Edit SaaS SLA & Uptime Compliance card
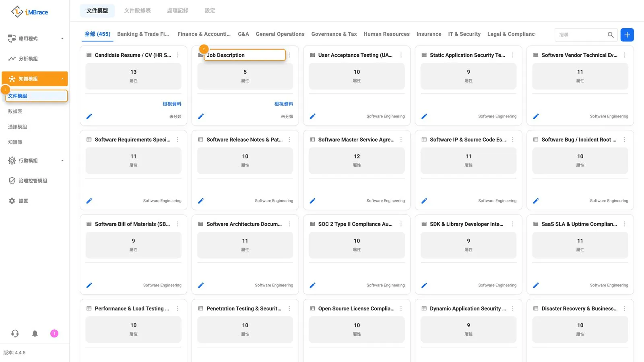Viewport: 644px width, 362px height. pyautogui.click(x=536, y=285)
